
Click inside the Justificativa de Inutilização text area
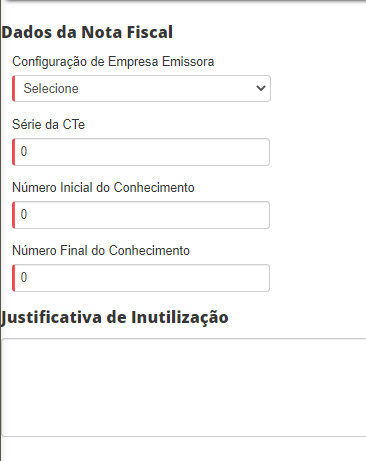pos(184,387)
